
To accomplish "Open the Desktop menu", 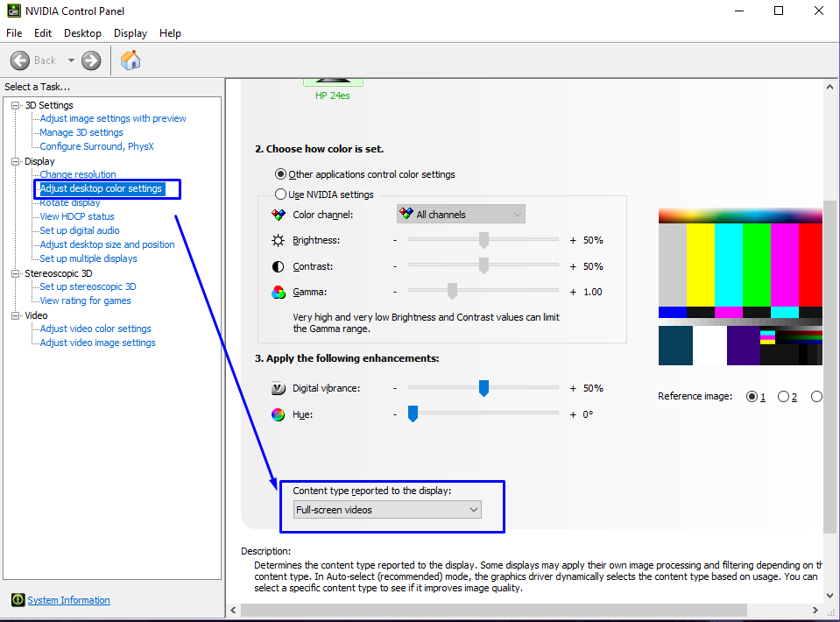I will [82, 33].
